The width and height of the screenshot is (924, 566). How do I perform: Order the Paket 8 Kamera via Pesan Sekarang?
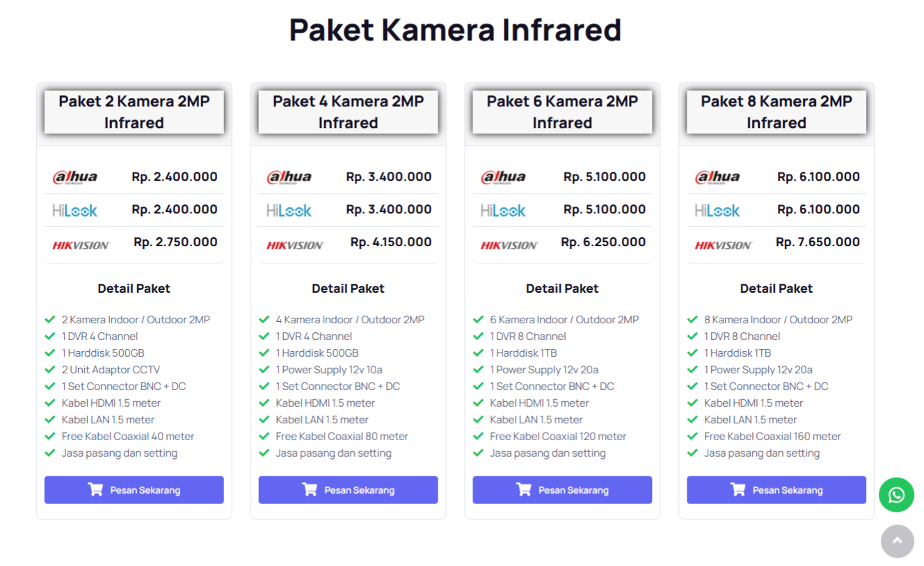[x=776, y=490]
